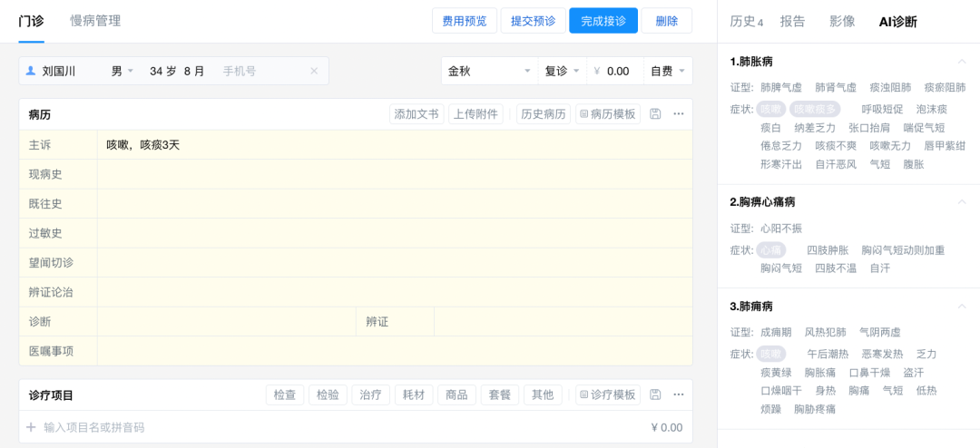Click the save icon in 病历 header

[x=655, y=114]
